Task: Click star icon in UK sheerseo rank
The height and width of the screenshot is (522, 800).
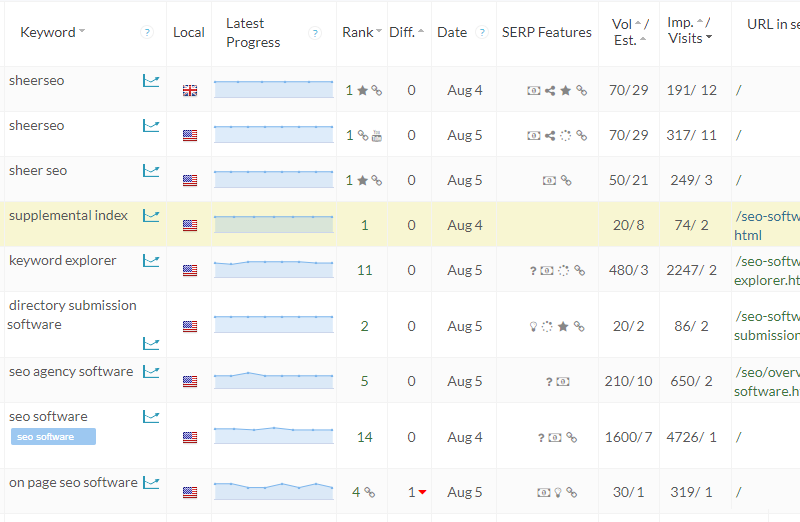Action: point(363,90)
